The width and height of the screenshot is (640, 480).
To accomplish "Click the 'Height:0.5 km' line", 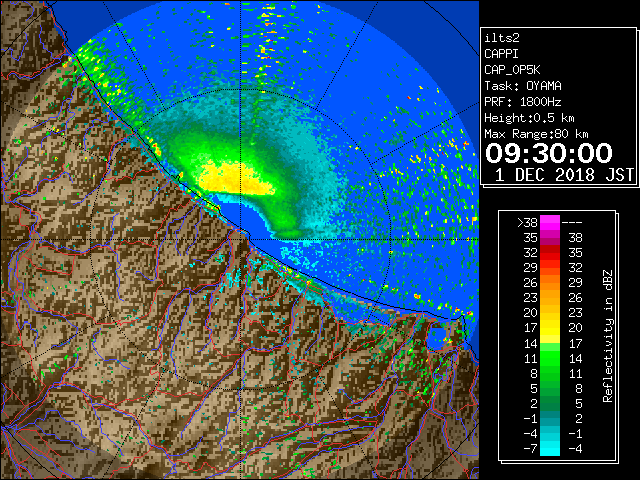I will point(529,118).
